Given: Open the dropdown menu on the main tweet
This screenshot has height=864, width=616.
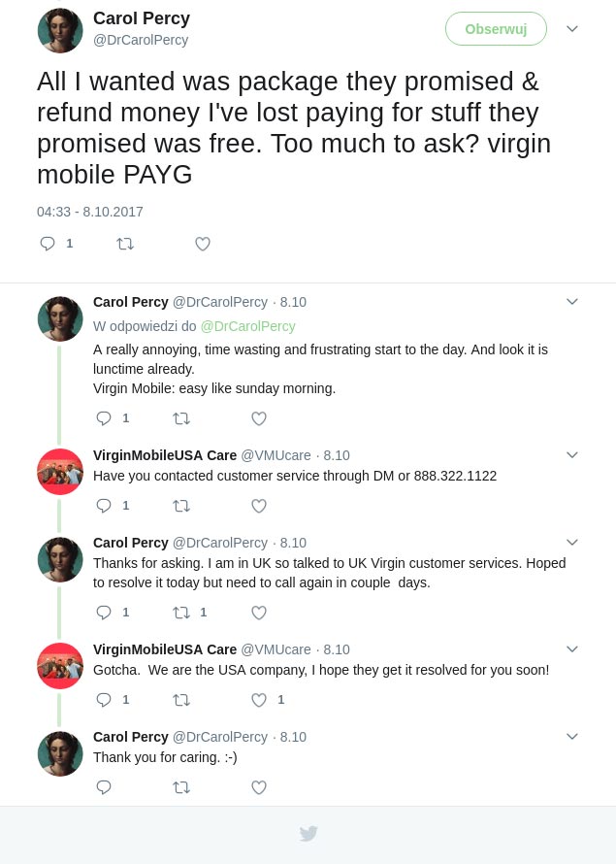Looking at the screenshot, I should click(572, 29).
